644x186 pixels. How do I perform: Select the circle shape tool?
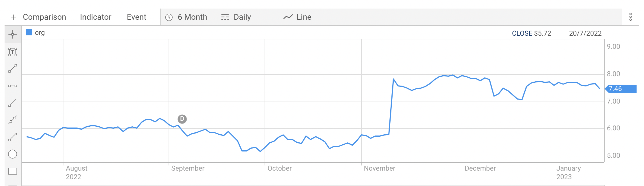tap(13, 154)
